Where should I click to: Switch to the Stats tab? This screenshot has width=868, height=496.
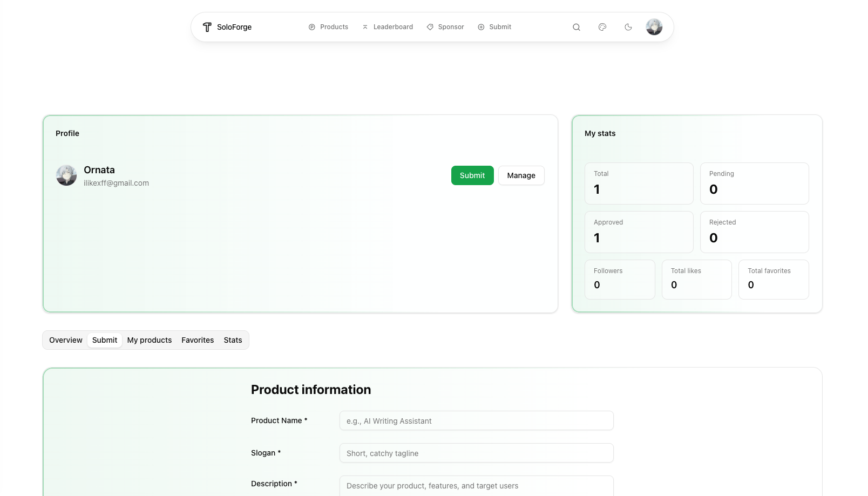pos(233,340)
